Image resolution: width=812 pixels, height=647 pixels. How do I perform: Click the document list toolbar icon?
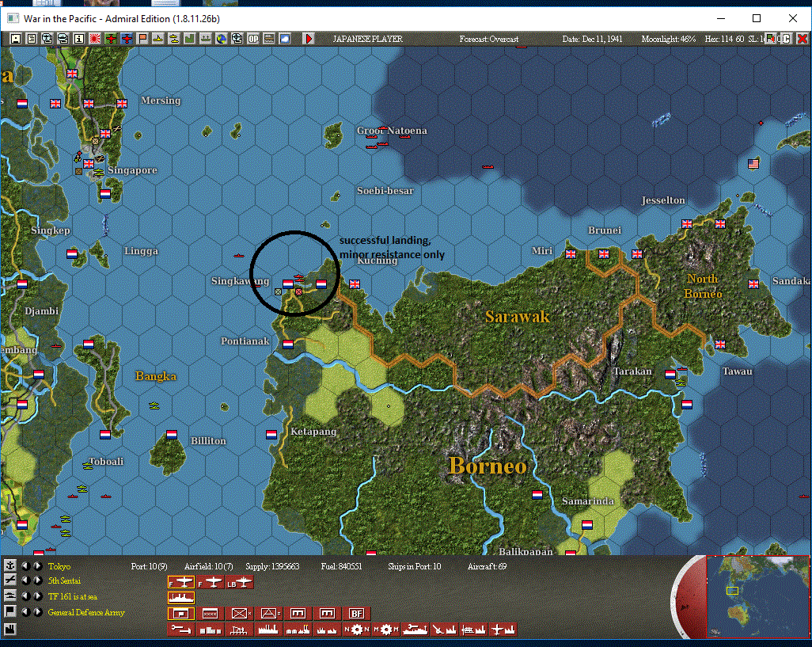click(x=32, y=38)
